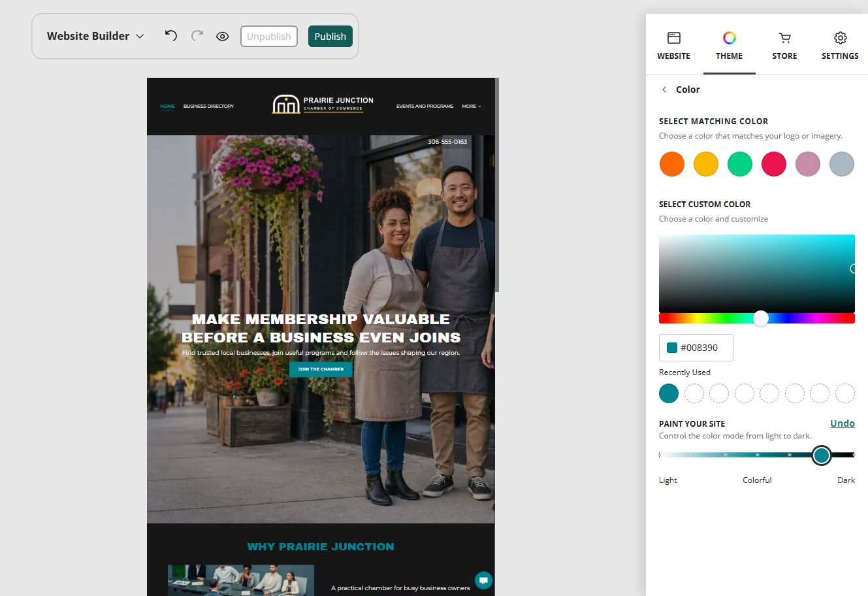The height and width of the screenshot is (596, 868).
Task: Select the green matching color swatch
Action: (x=740, y=164)
